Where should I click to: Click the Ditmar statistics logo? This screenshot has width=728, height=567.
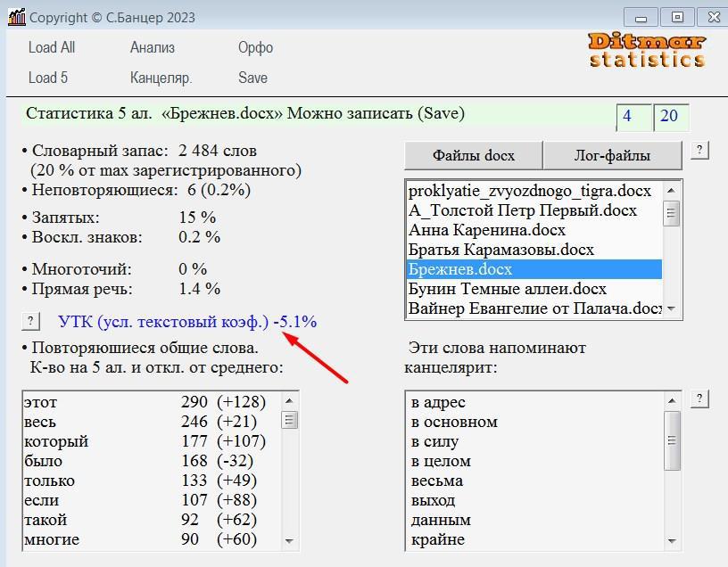click(647, 51)
